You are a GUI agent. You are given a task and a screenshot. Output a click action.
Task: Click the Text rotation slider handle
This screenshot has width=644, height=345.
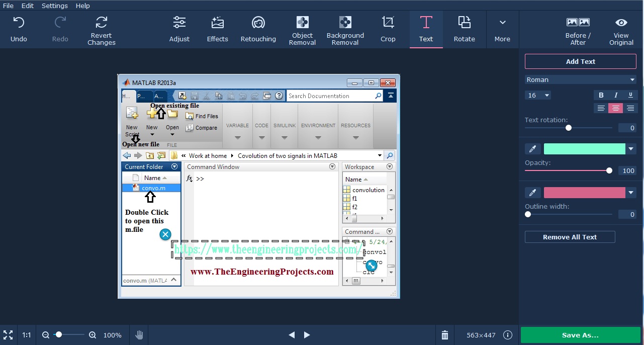(569, 128)
